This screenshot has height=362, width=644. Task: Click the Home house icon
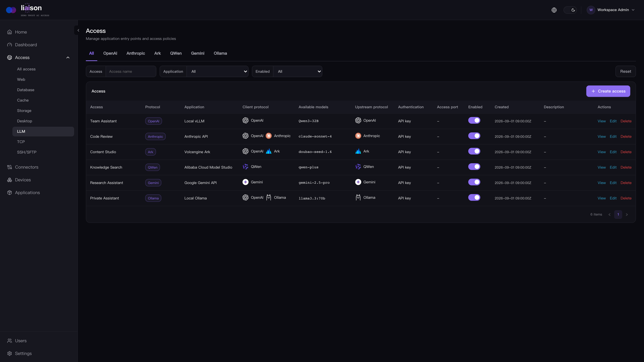[x=10, y=32]
